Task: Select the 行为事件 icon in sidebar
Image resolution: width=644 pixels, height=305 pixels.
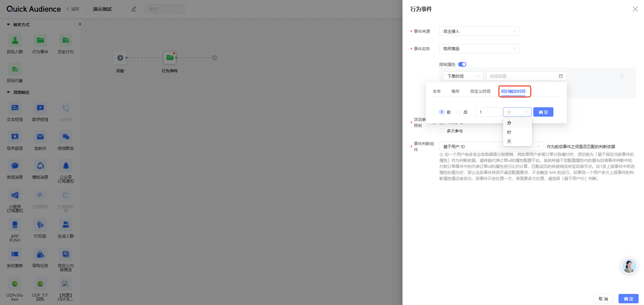Action: coord(40,41)
